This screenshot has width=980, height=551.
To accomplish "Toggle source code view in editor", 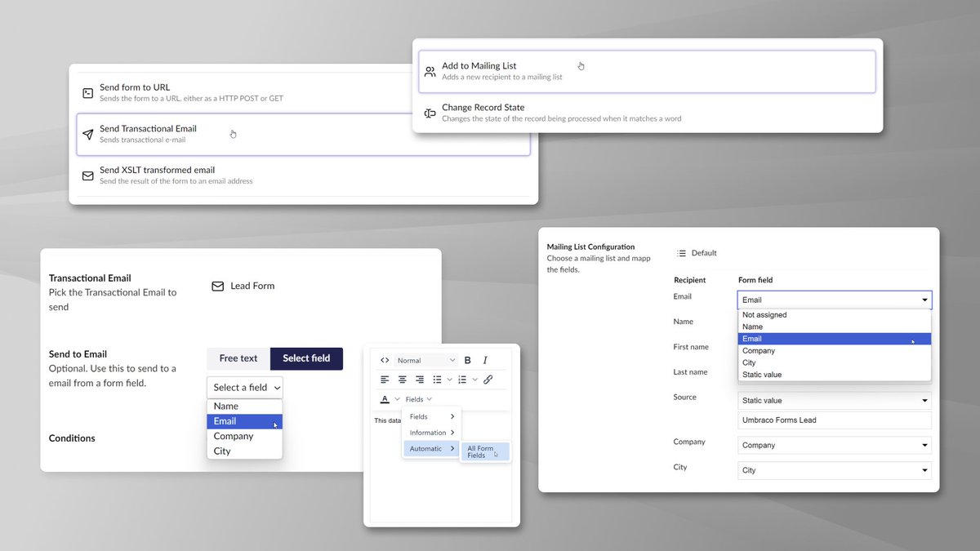I will 385,360.
